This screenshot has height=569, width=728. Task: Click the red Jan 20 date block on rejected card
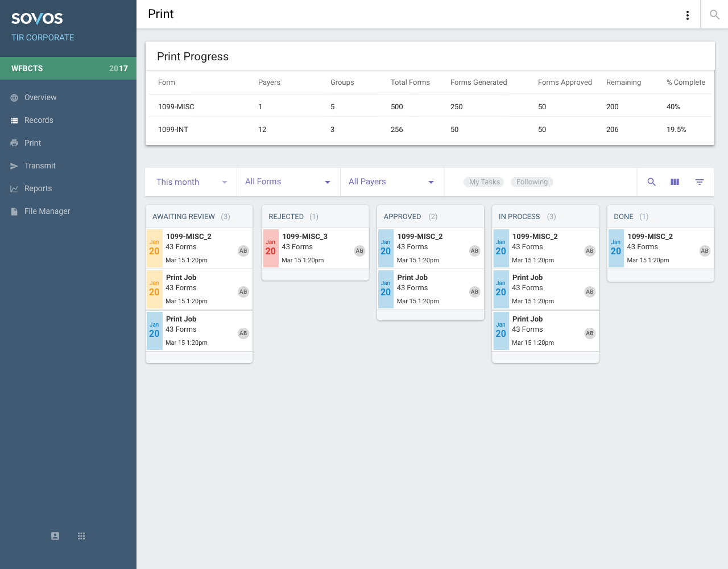click(x=271, y=248)
